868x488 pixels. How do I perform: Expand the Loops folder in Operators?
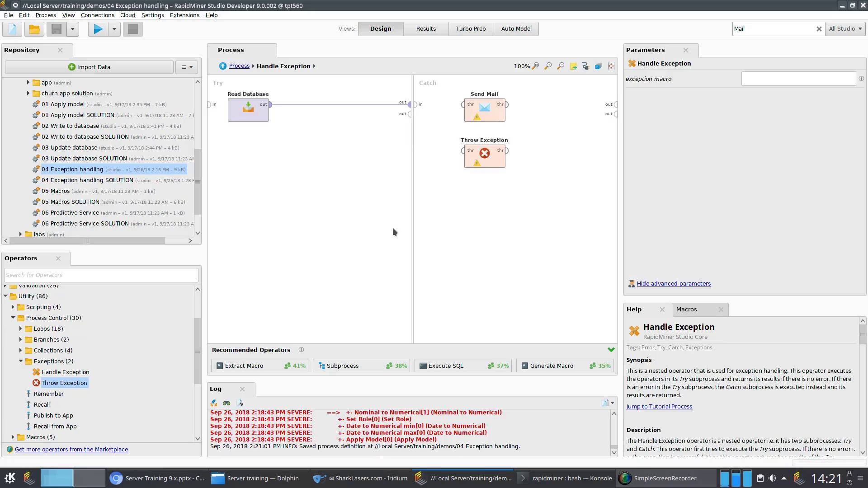(20, 329)
